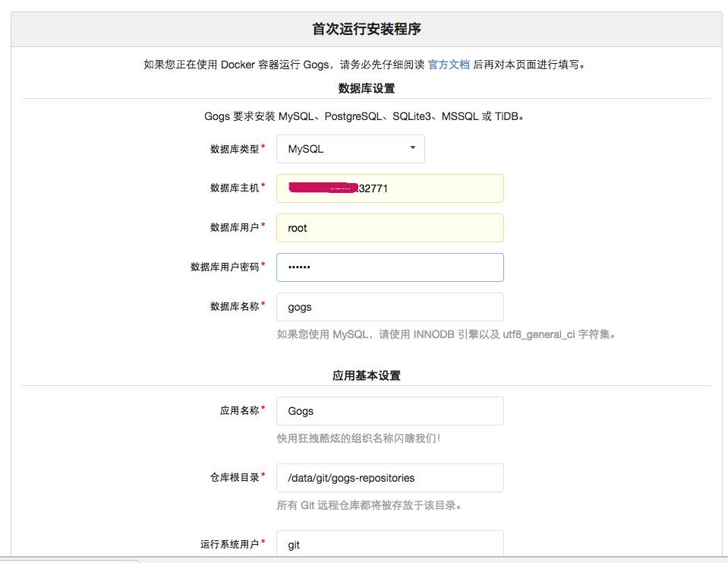Click the 应用基本设置 section heading

pyautogui.click(x=367, y=375)
